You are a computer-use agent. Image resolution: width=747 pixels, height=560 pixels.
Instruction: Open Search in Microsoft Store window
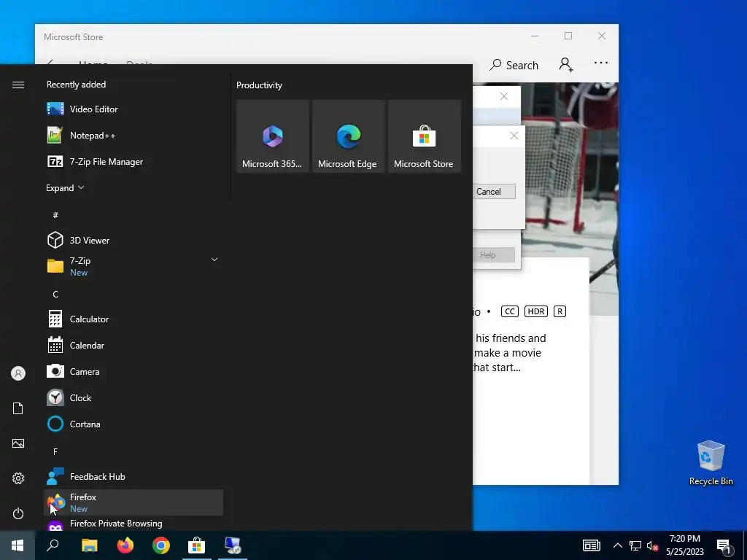[x=514, y=65]
